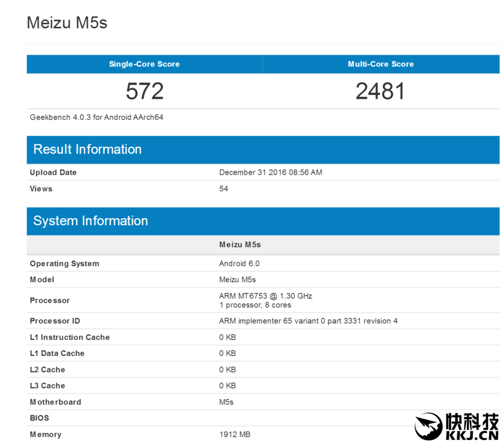
Task: Select the L2 Cache '0 KB' value
Action: point(228,370)
